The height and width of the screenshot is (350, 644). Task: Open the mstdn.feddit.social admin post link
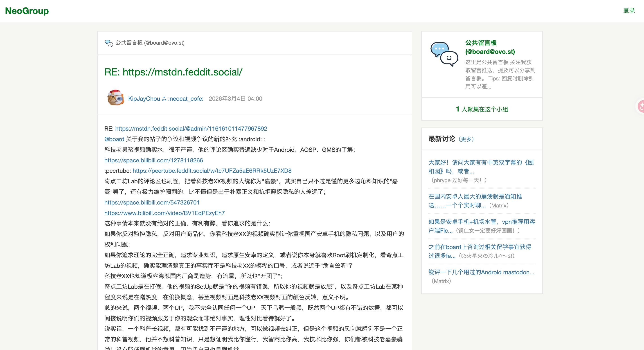(x=191, y=129)
